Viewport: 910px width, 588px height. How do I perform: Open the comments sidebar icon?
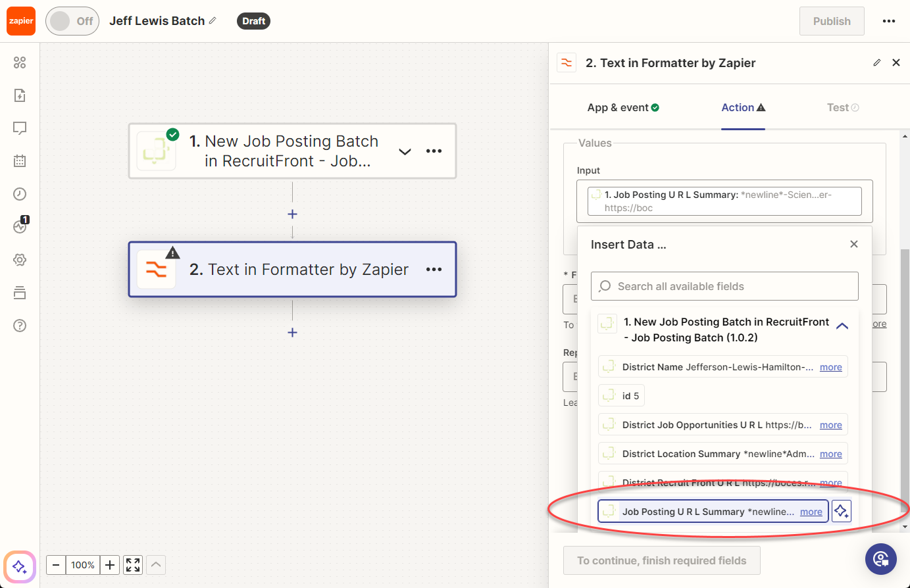pyautogui.click(x=20, y=128)
